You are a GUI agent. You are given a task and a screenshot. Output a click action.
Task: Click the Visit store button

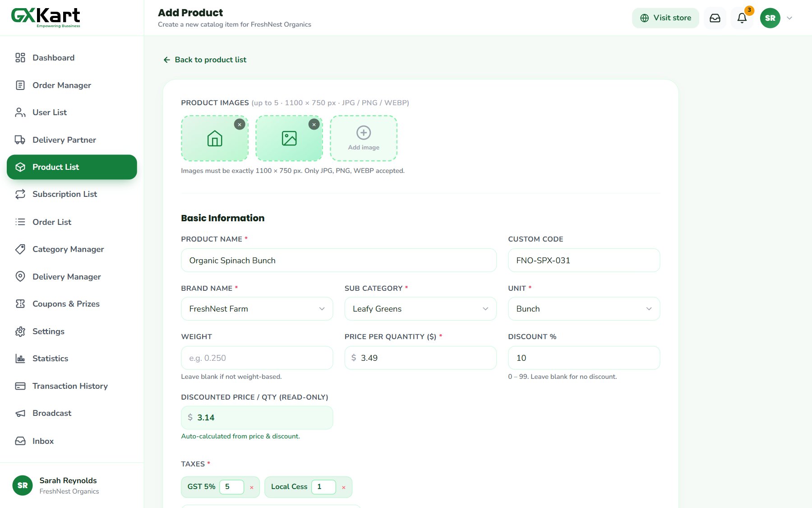[665, 18]
